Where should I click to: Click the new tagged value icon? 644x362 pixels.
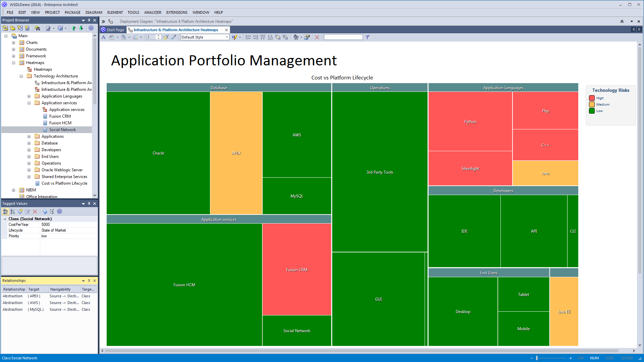[x=20, y=212]
